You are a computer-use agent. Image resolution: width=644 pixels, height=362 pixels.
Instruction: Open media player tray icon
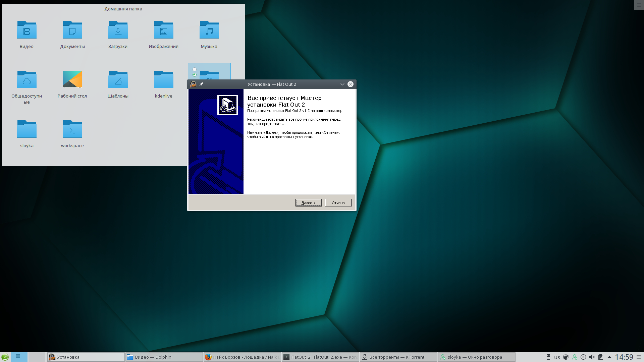(x=583, y=357)
